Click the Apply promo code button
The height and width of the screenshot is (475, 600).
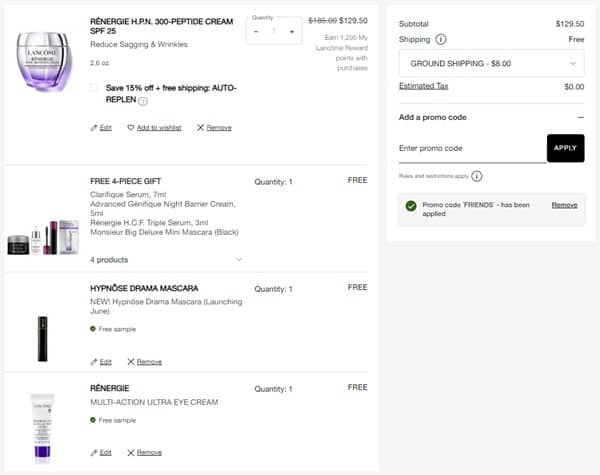(x=565, y=148)
